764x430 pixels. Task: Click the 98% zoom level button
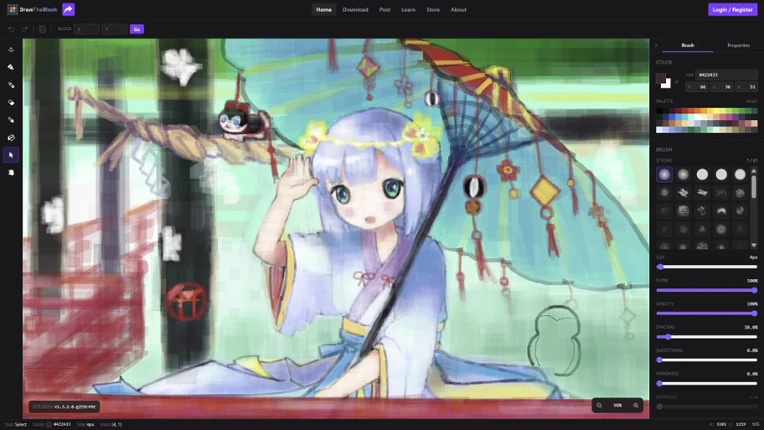617,405
